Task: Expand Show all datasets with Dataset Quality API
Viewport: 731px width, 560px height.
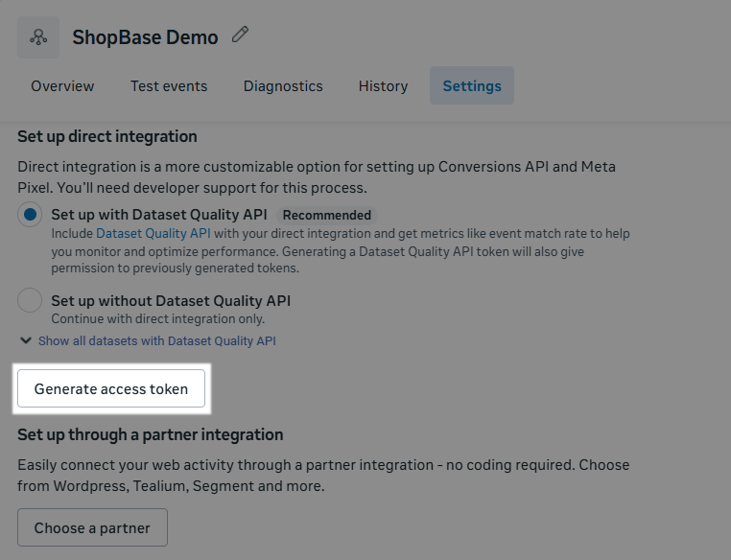Action: click(156, 340)
